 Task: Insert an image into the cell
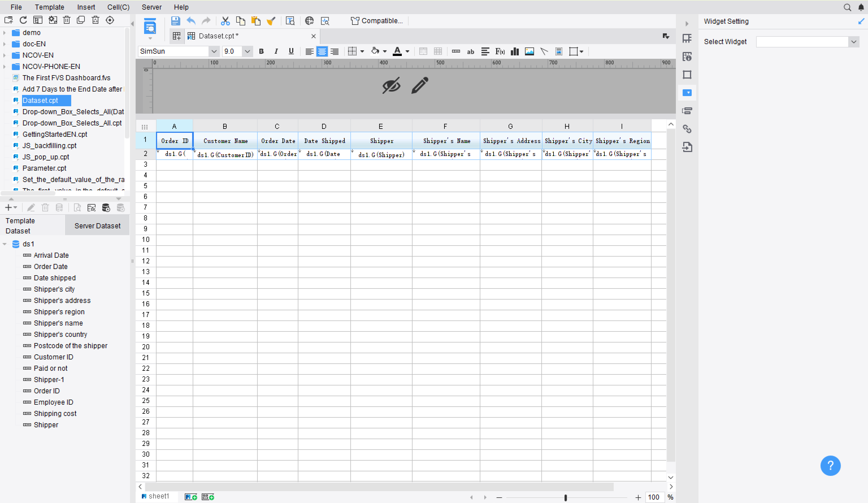(x=530, y=51)
